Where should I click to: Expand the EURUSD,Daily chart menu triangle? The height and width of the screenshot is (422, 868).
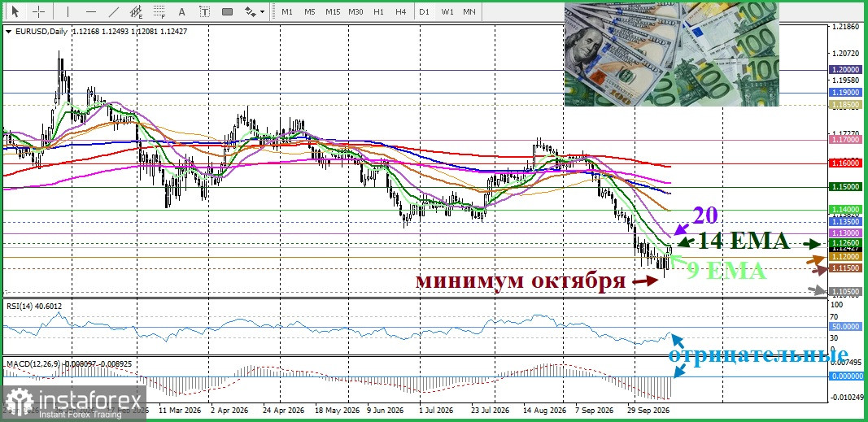8,32
